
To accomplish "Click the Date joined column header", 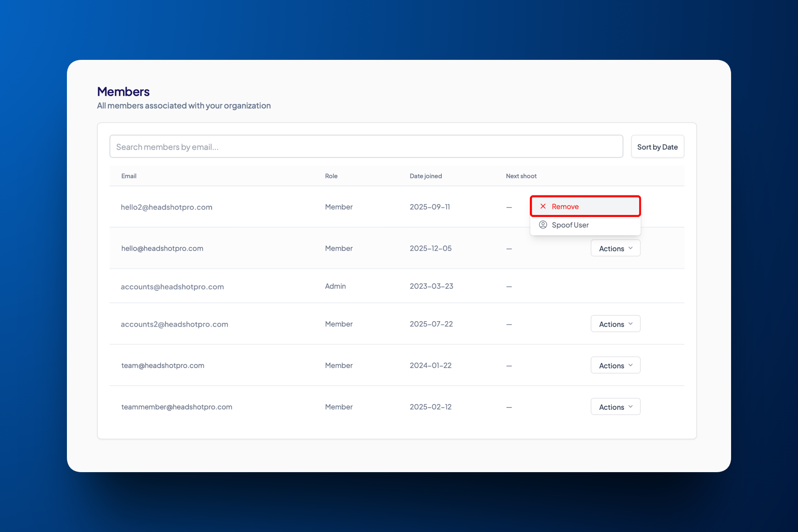I will (426, 176).
